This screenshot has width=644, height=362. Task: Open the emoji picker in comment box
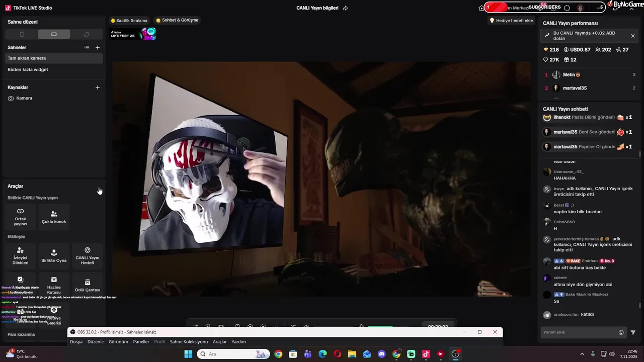point(621,332)
